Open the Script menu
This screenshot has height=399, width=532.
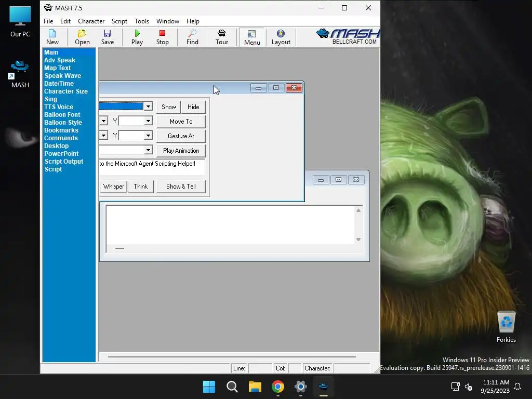point(119,21)
